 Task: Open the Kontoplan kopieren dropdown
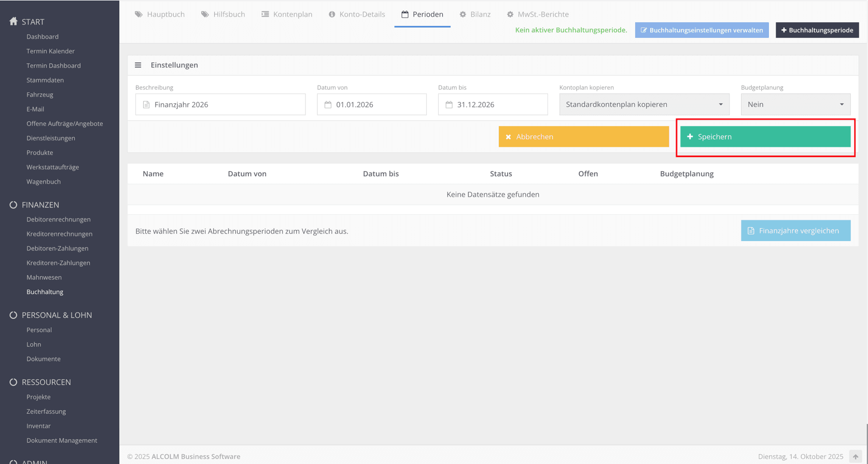(x=644, y=104)
